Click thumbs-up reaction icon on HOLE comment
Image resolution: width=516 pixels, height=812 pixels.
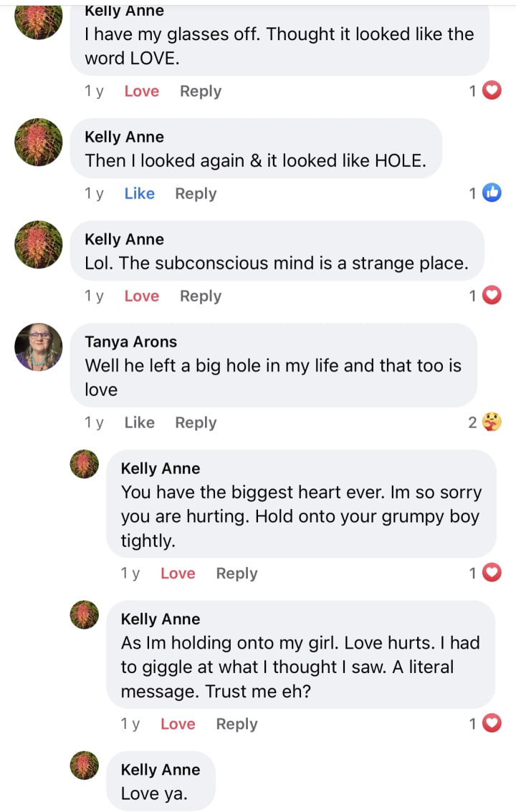[492, 193]
